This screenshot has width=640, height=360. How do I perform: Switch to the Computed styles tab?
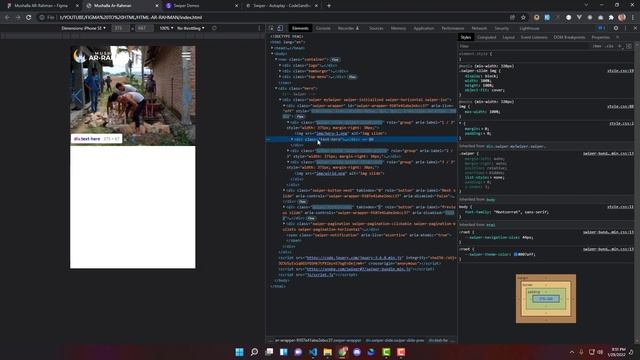click(487, 37)
